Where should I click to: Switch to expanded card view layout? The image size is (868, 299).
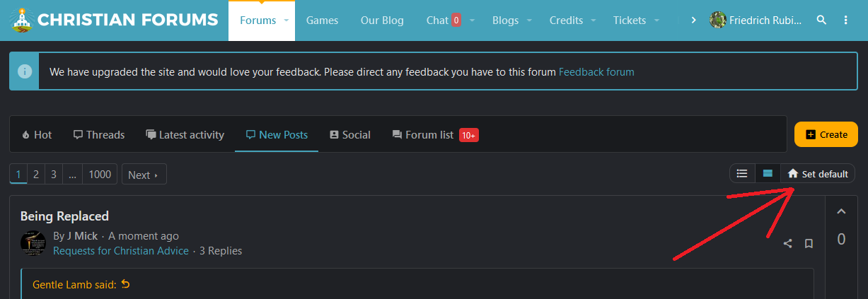coord(768,173)
